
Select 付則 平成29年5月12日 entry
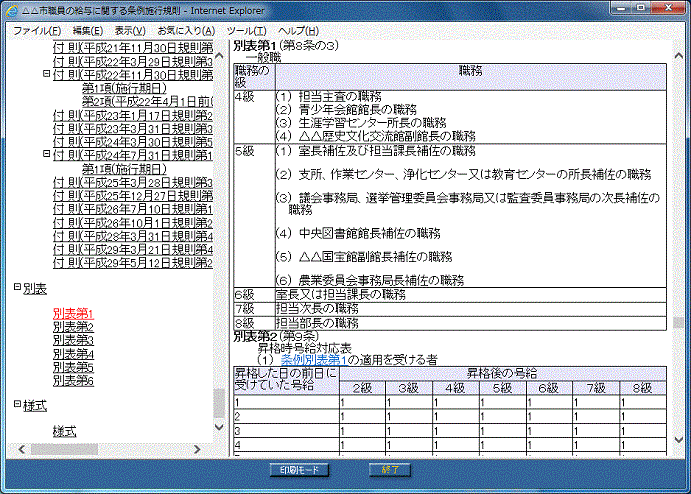133,263
